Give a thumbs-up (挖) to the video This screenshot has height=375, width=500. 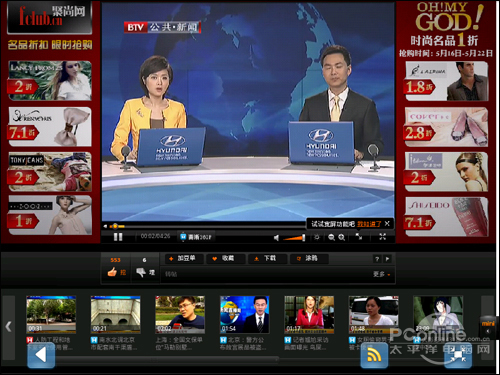(116, 272)
